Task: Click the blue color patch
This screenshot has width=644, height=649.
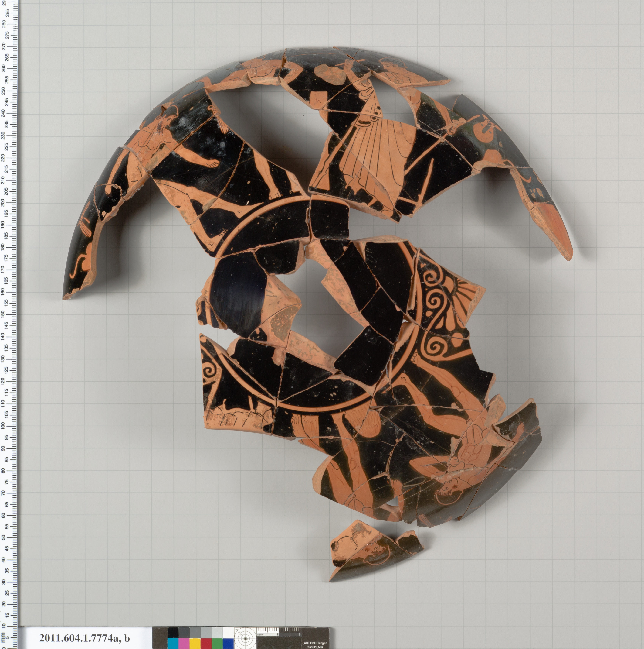Action: pyautogui.click(x=228, y=644)
